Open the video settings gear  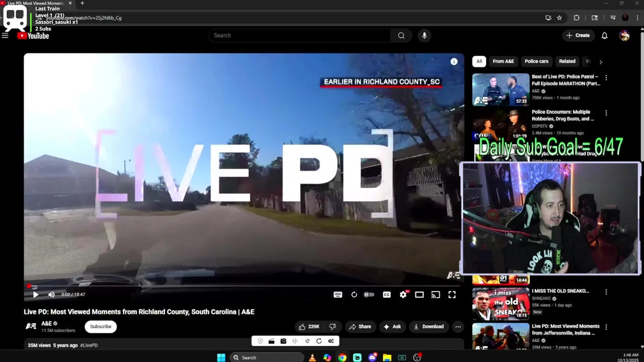point(403,295)
